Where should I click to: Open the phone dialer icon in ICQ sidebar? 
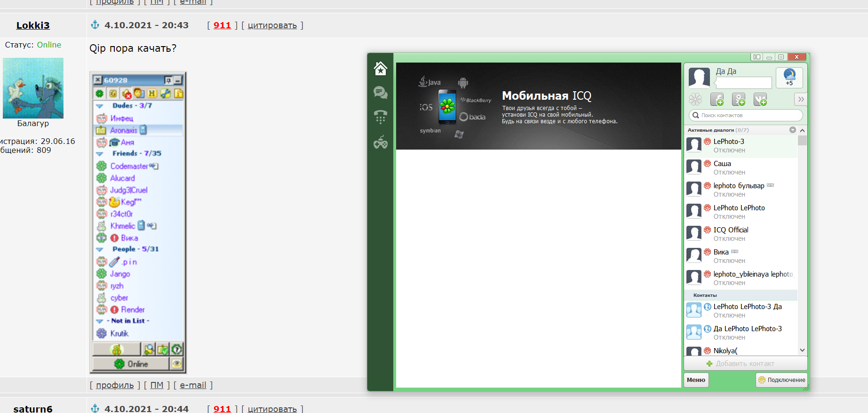380,116
